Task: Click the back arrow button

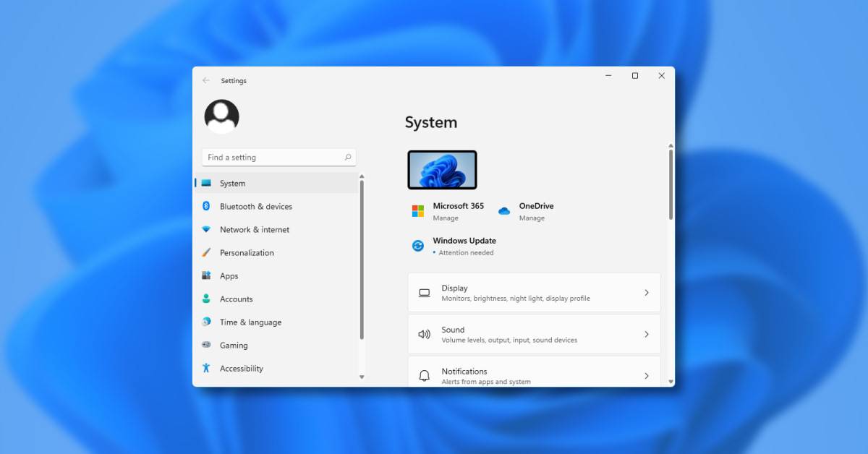Action: coord(206,81)
